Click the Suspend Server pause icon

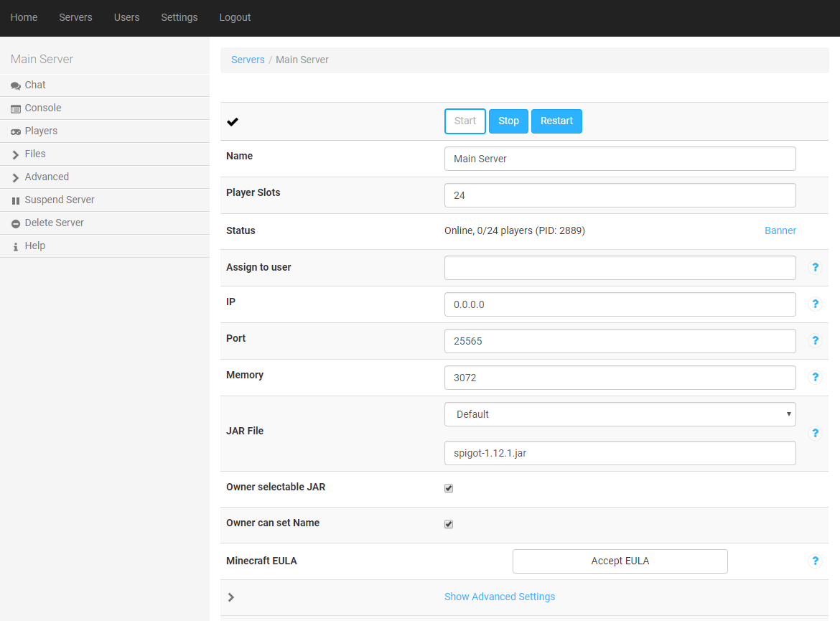(16, 200)
